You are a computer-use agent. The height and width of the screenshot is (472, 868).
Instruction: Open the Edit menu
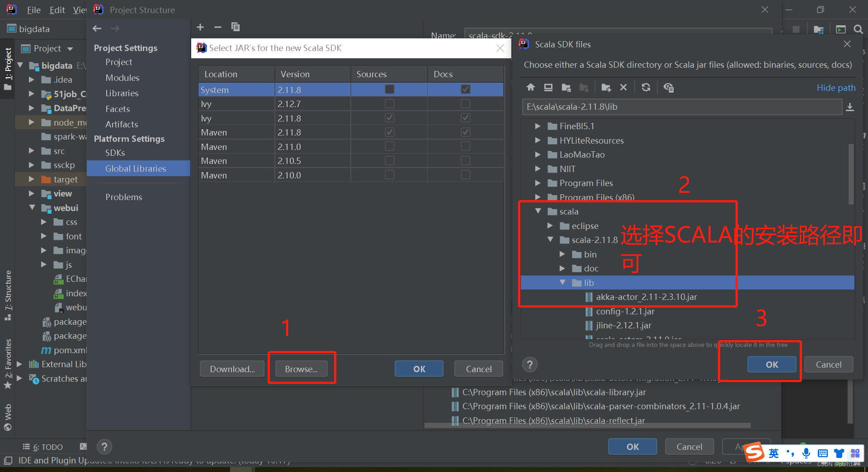coord(57,10)
